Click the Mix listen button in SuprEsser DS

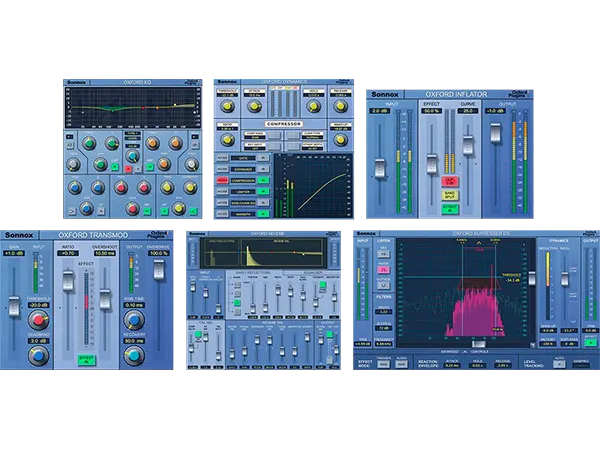click(x=383, y=254)
